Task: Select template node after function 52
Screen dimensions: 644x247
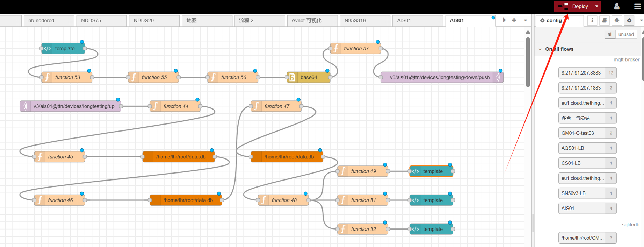Action: (x=431, y=229)
